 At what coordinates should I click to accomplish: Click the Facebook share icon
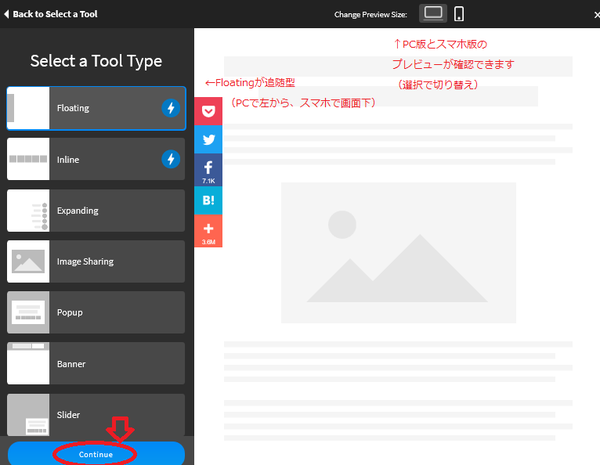click(x=208, y=170)
